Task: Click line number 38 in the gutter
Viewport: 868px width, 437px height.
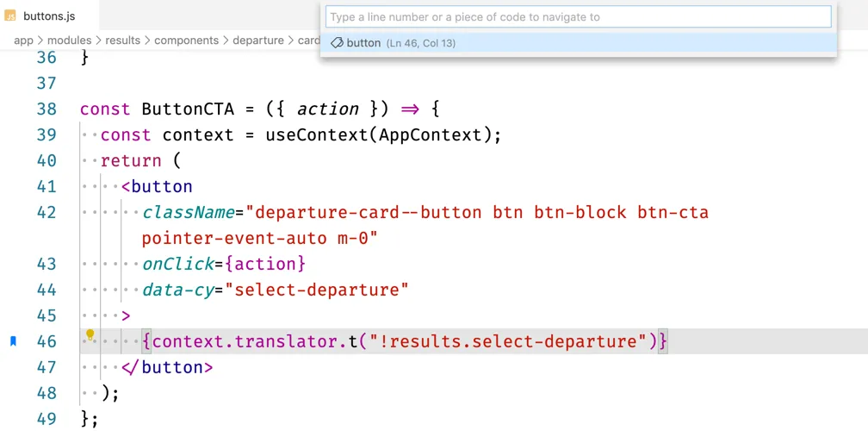Action: (x=46, y=109)
